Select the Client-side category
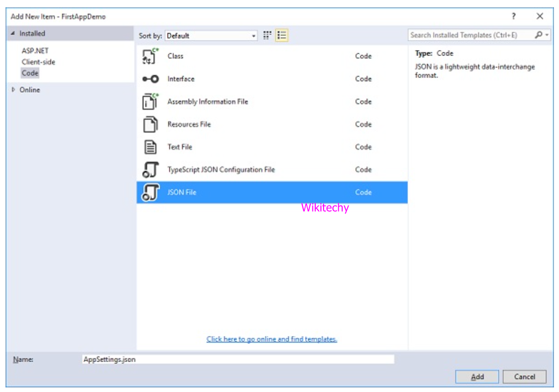 click(x=38, y=62)
